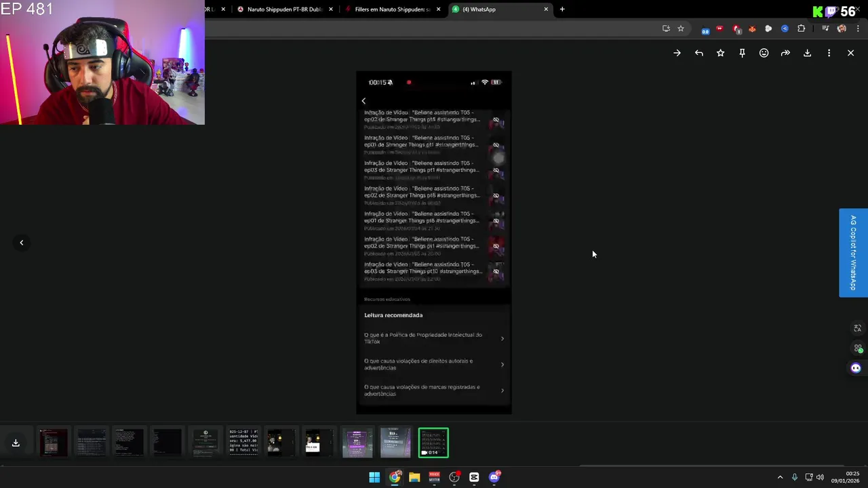Click the blue circular extension icon
Screen dimensions: 868x488
click(785, 28)
